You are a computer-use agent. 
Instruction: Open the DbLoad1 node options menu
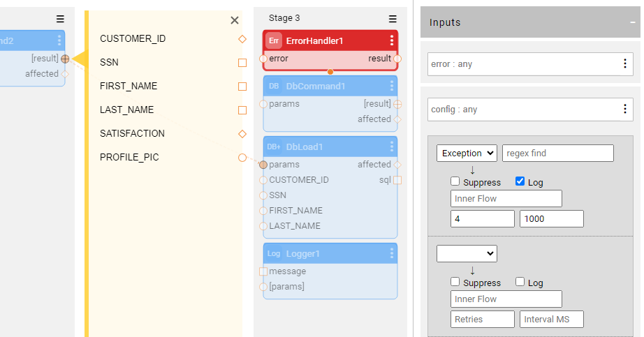(x=392, y=147)
